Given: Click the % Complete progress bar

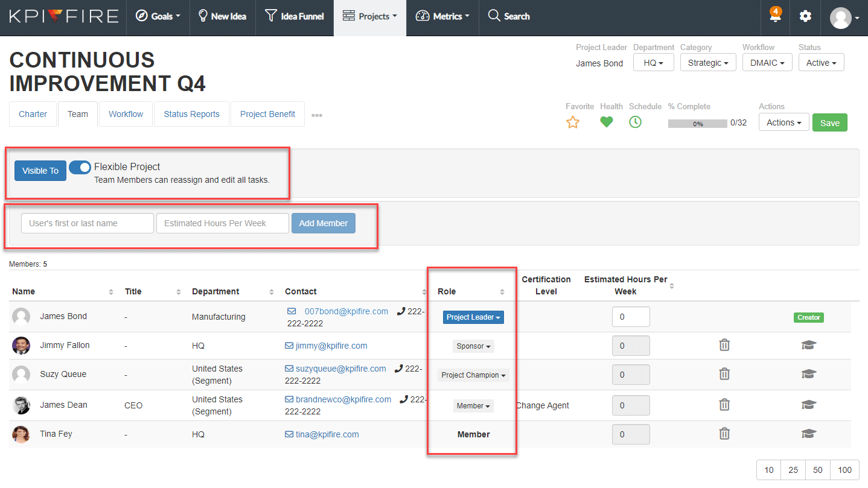Looking at the screenshot, I should coord(697,123).
